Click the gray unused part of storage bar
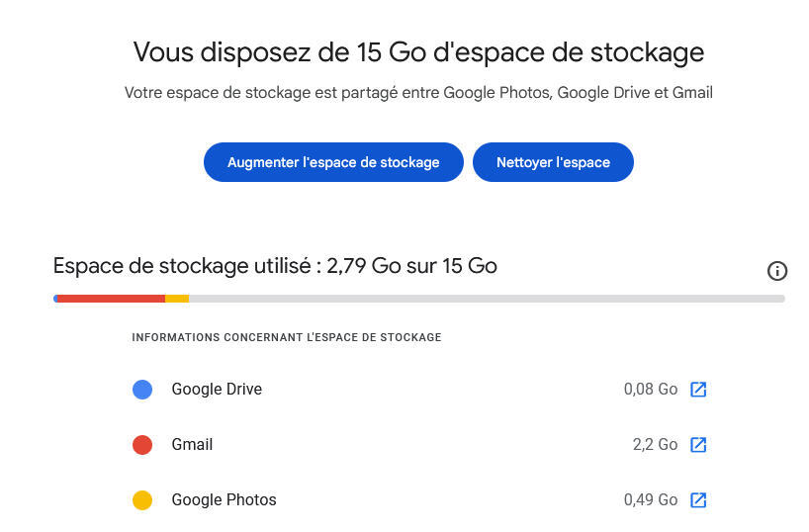This screenshot has width=809, height=532. click(485, 298)
